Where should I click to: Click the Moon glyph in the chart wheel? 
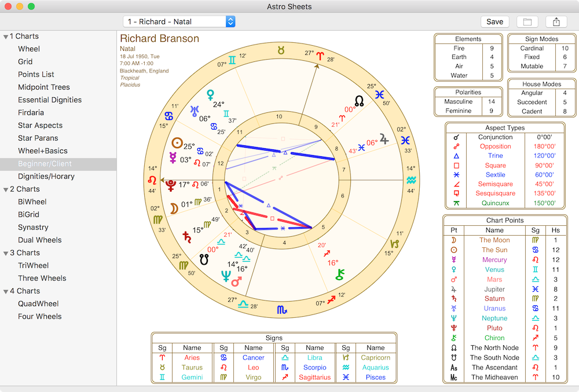tap(174, 208)
